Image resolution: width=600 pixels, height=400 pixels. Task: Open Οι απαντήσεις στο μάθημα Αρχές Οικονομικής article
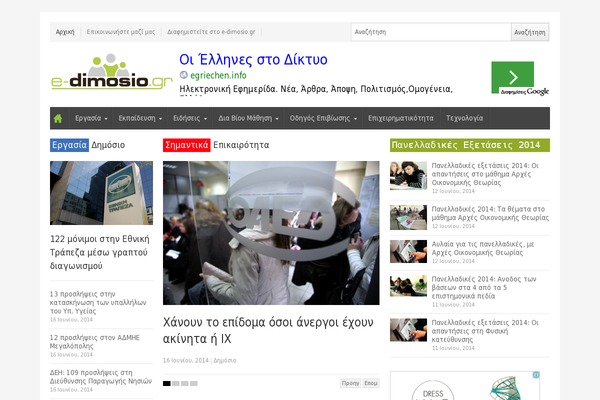click(x=485, y=174)
